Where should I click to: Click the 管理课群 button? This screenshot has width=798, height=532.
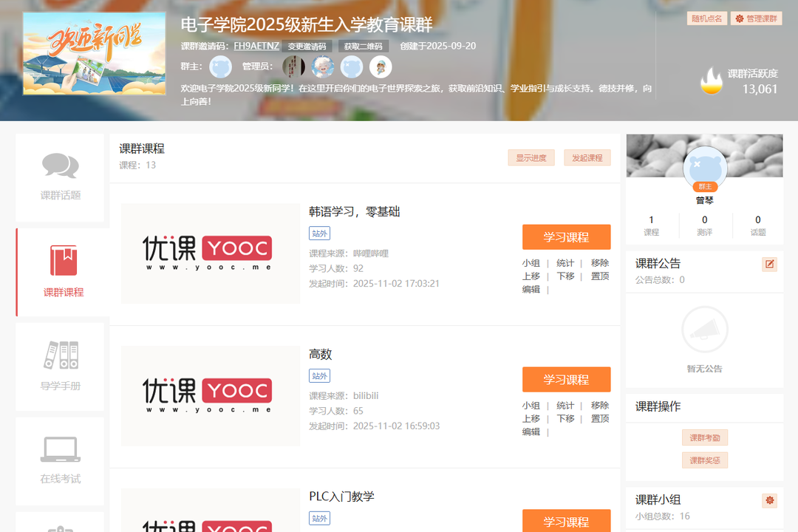757,18
